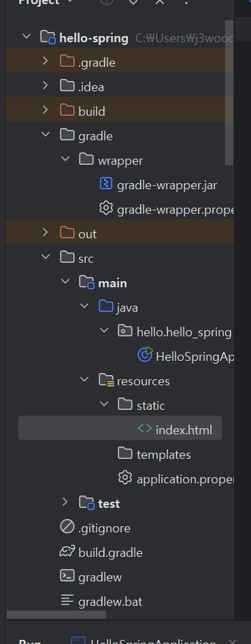
Task: Collapse the static folder node
Action: pyautogui.click(x=104, y=404)
